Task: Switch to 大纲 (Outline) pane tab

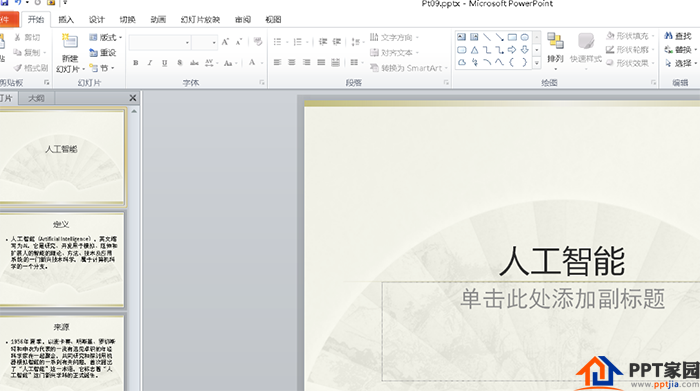Action: [x=36, y=98]
